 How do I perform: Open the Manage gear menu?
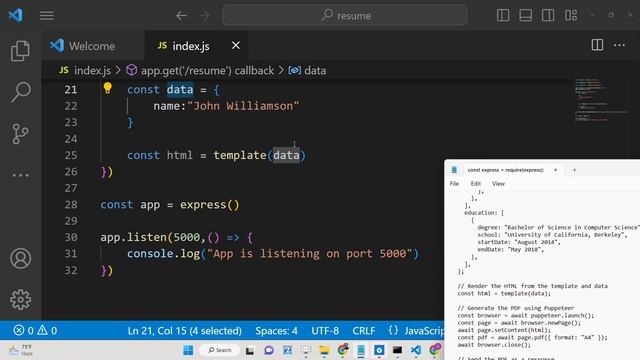click(x=20, y=300)
